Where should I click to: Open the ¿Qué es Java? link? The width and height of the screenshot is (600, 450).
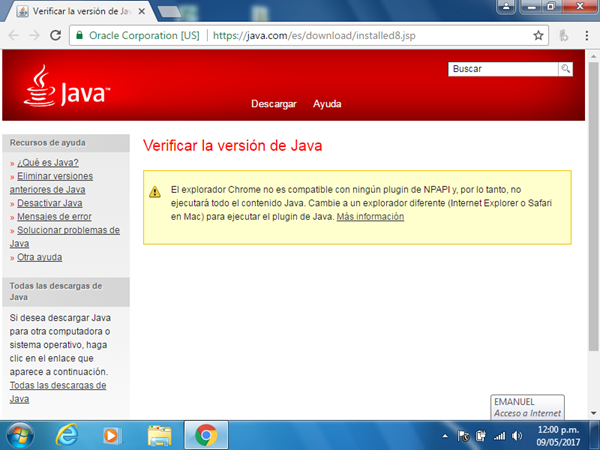click(48, 163)
